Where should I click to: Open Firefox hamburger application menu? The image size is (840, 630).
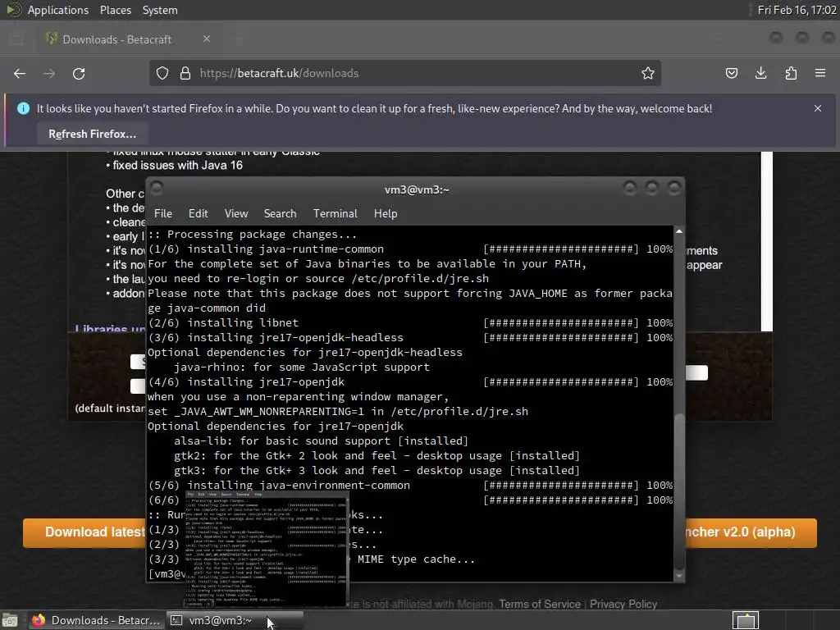820,73
